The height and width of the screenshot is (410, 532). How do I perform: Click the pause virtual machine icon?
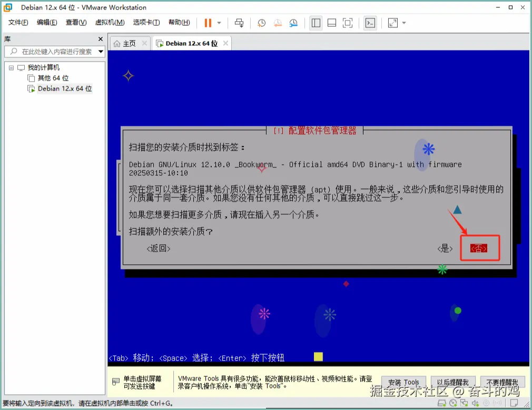click(x=208, y=23)
